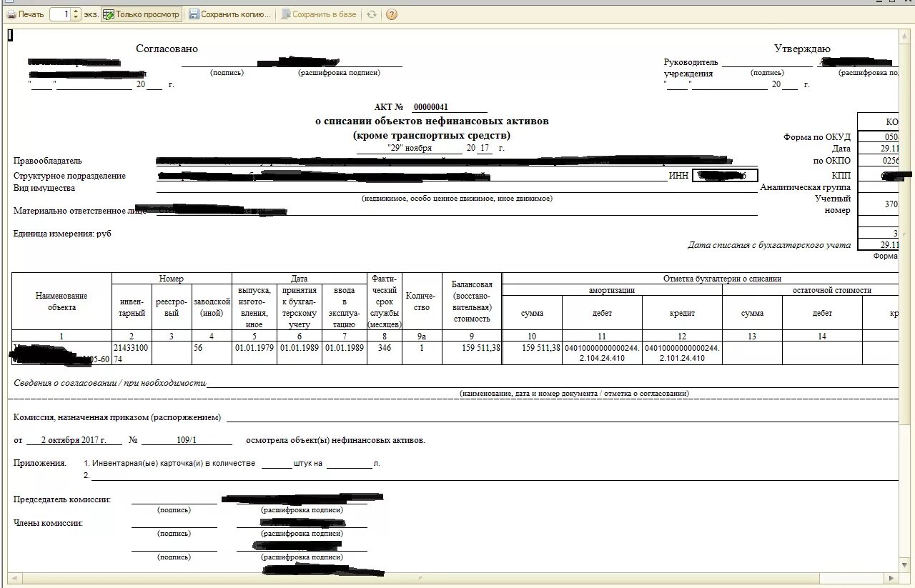Click the floppy disk icon for saving a copy
915x588 pixels.
click(194, 14)
